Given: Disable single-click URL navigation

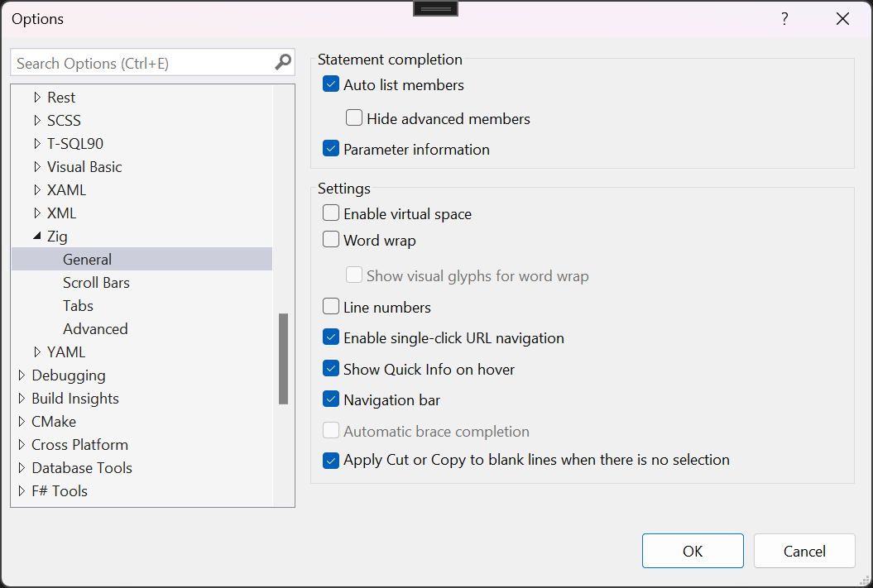Looking at the screenshot, I should [331, 337].
